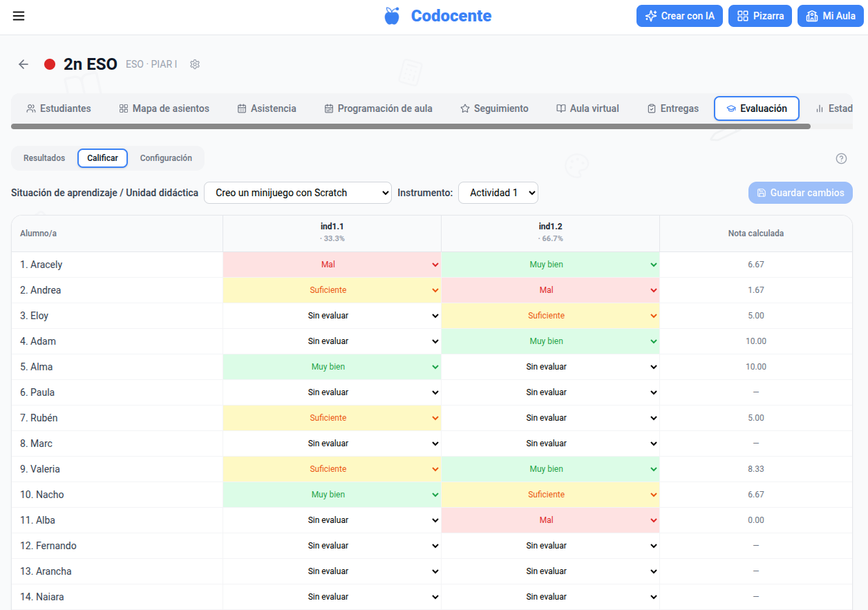This screenshot has height=610, width=868.
Task: Switch to the Estudiantes tab
Action: pos(59,108)
